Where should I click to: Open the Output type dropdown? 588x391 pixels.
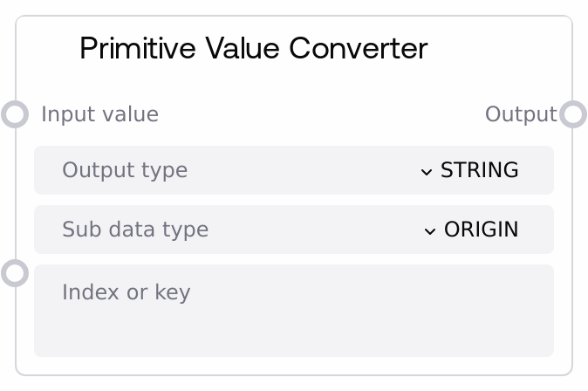[293, 170]
